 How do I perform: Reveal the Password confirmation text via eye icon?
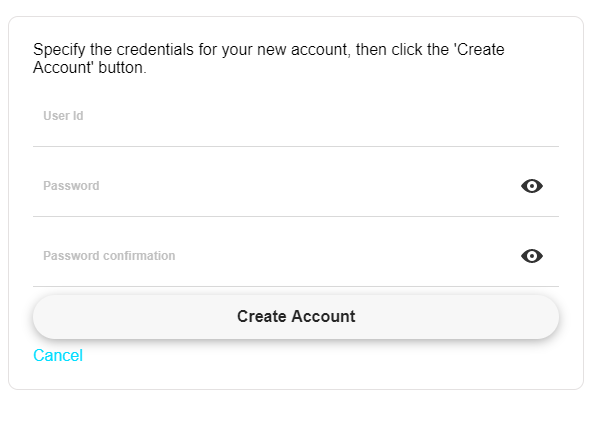pos(532,256)
